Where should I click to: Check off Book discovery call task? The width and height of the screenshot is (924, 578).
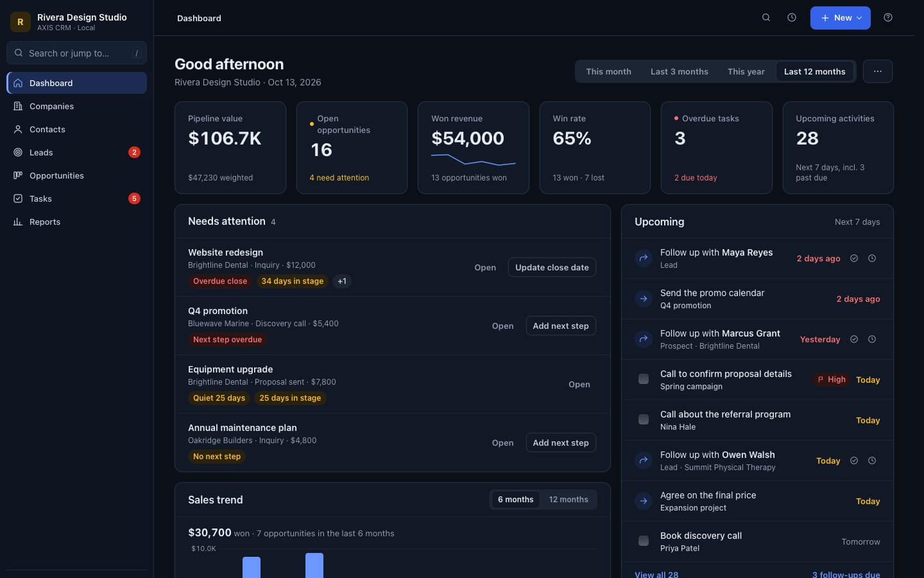click(x=644, y=541)
